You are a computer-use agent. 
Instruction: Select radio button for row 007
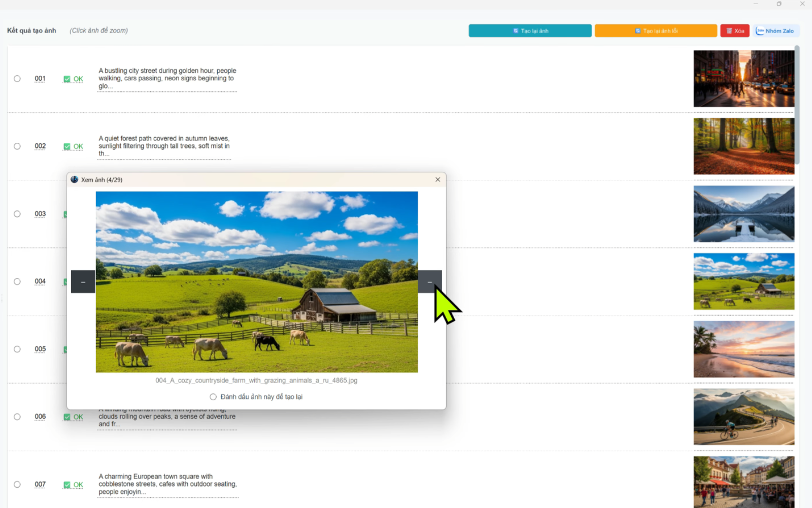coord(17,485)
